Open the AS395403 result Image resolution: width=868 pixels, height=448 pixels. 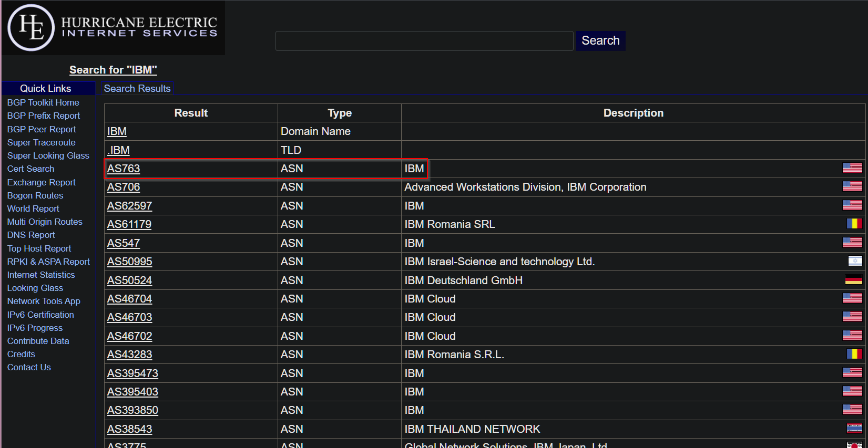click(x=132, y=392)
